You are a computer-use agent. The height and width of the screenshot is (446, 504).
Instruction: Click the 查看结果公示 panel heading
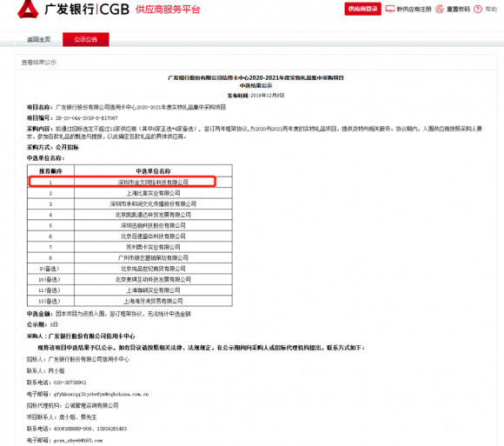coord(38,62)
